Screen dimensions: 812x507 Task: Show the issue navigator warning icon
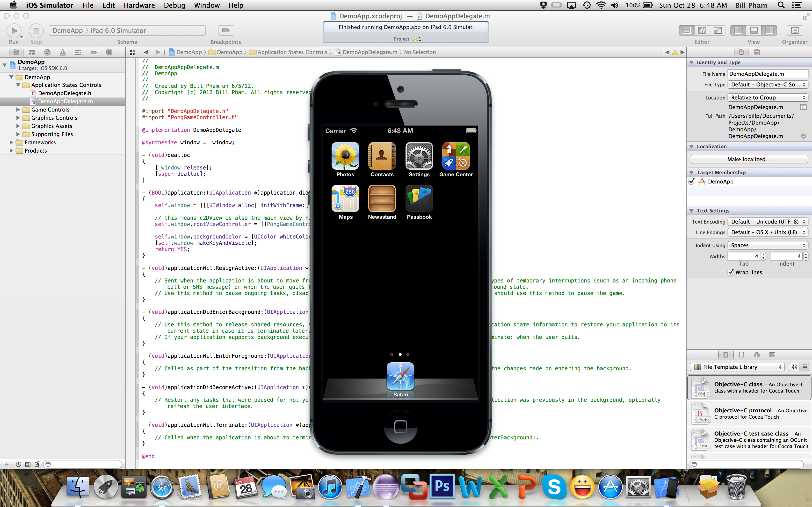pos(63,52)
